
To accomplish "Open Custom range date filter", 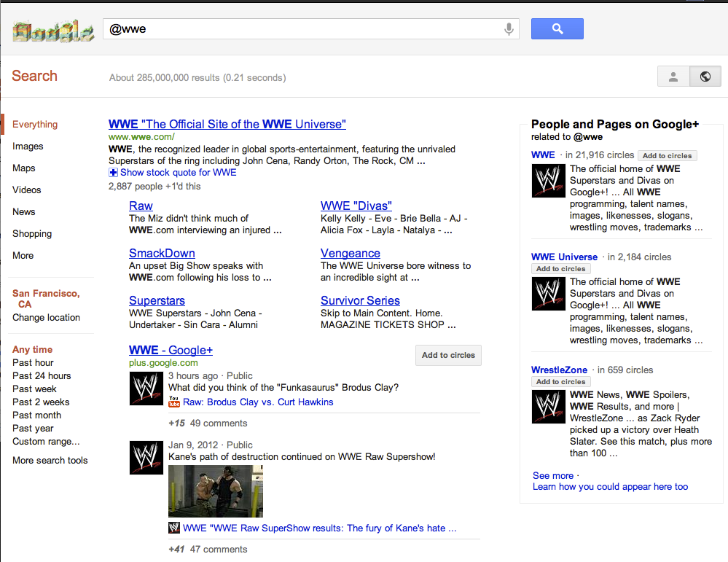I will [46, 441].
